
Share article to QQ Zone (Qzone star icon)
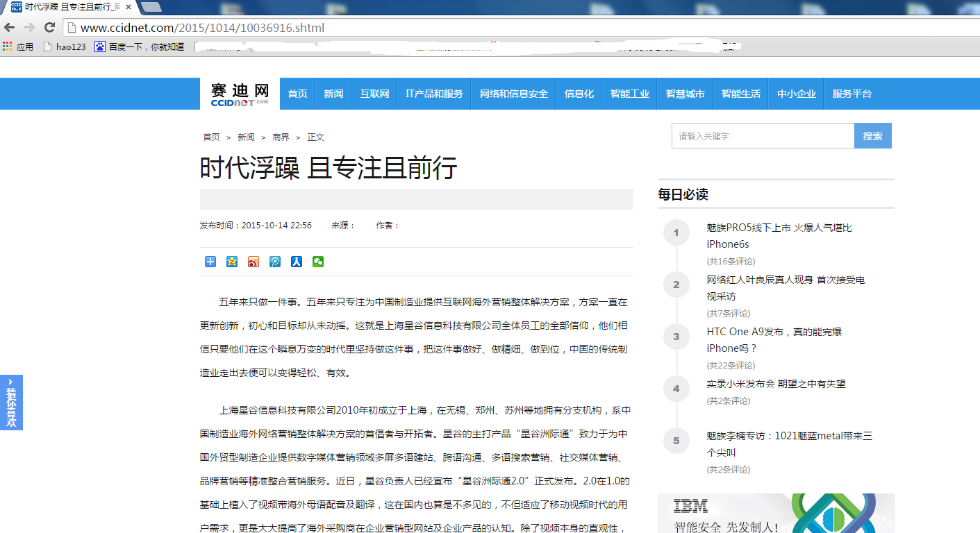[232, 262]
